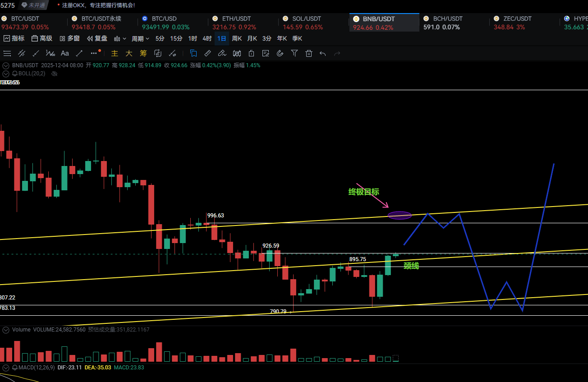Viewport: 588px width, 382px height.
Task: Click the purple ellipse target marker on chart
Action: (x=400, y=216)
